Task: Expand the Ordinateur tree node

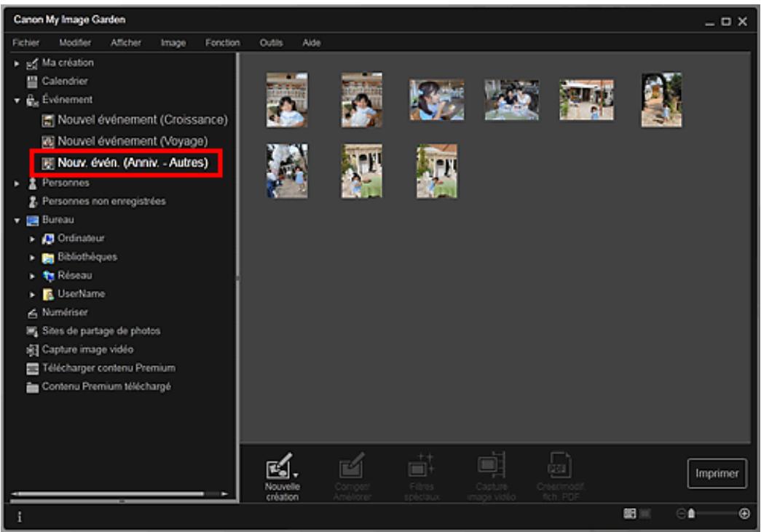Action: click(32, 239)
